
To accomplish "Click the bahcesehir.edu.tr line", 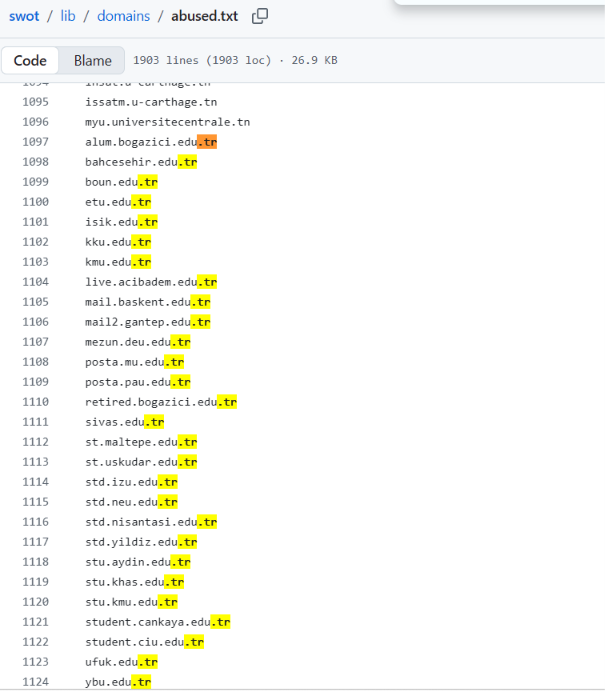I will pos(141,162).
